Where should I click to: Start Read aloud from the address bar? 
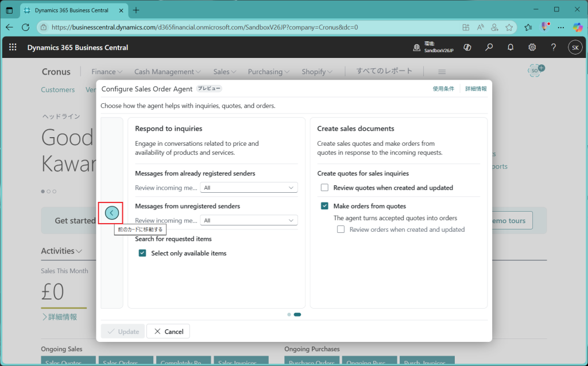coord(481,28)
